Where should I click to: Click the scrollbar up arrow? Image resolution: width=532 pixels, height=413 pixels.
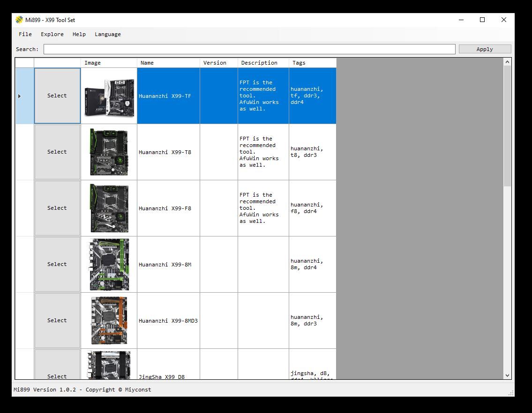coord(507,62)
